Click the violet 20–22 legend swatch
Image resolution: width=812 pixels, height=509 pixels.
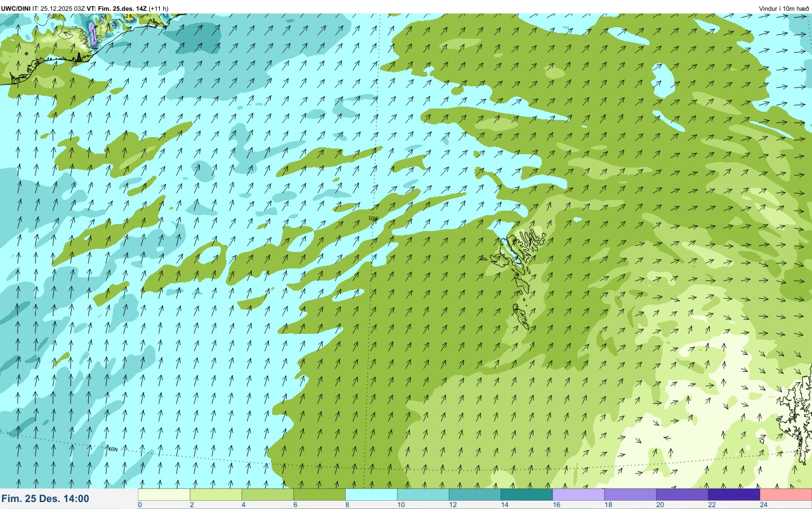coord(682,494)
